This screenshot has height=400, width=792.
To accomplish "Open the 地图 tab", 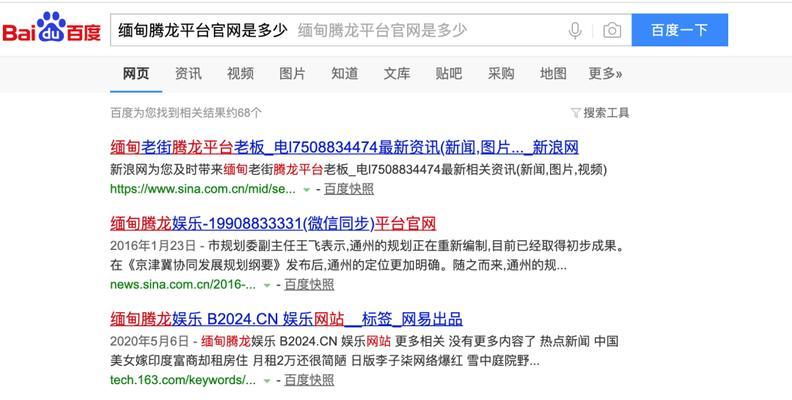I will point(553,74).
